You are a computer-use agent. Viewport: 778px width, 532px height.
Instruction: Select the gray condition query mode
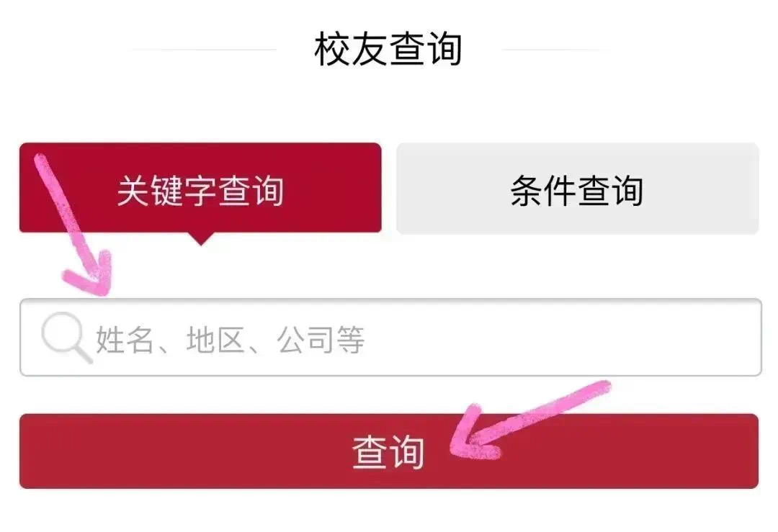pyautogui.click(x=578, y=189)
